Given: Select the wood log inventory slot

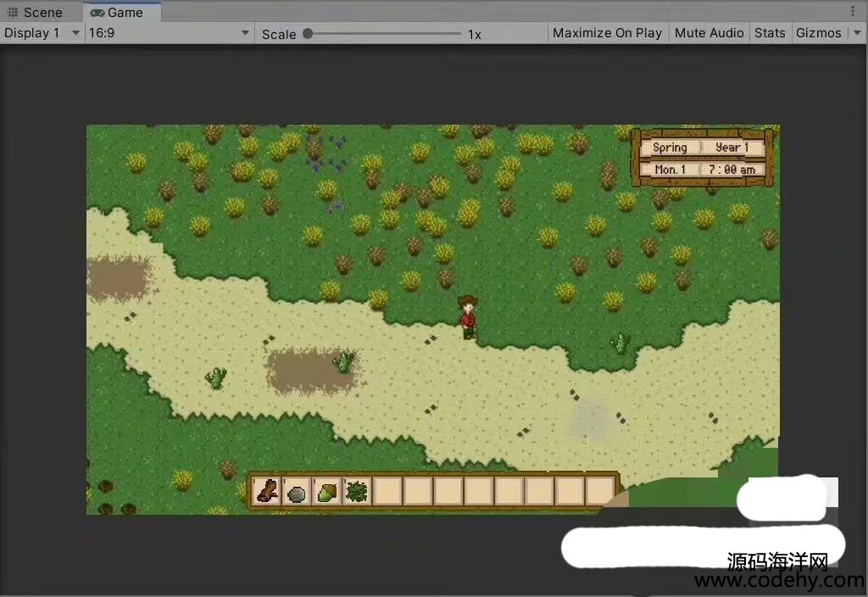Looking at the screenshot, I should (266, 491).
